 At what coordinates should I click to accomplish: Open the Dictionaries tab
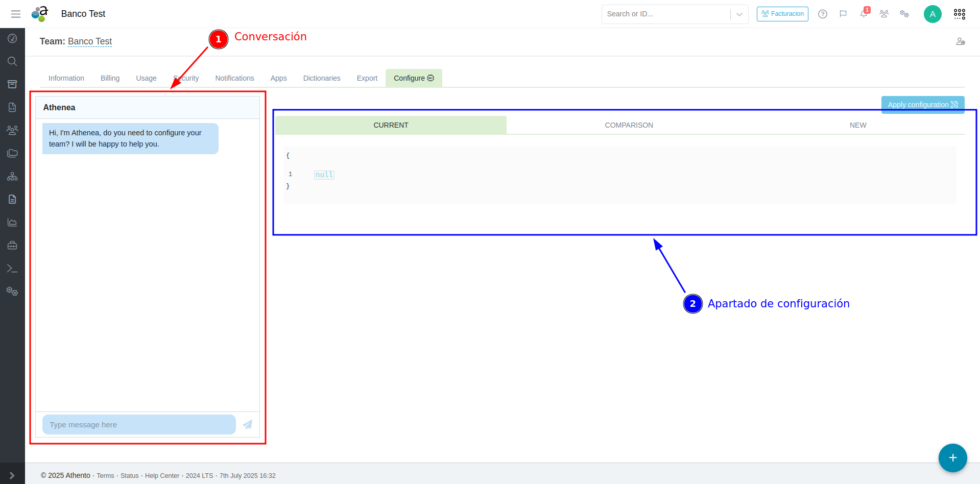click(321, 78)
